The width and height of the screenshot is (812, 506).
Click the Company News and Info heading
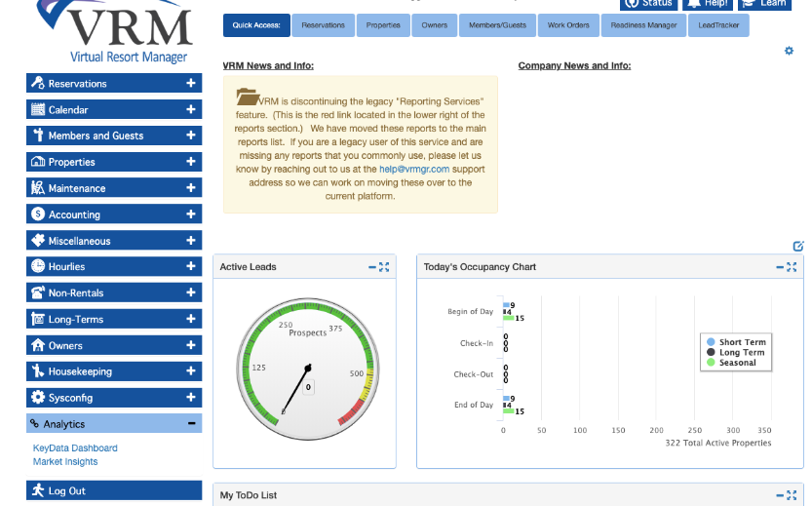(574, 65)
